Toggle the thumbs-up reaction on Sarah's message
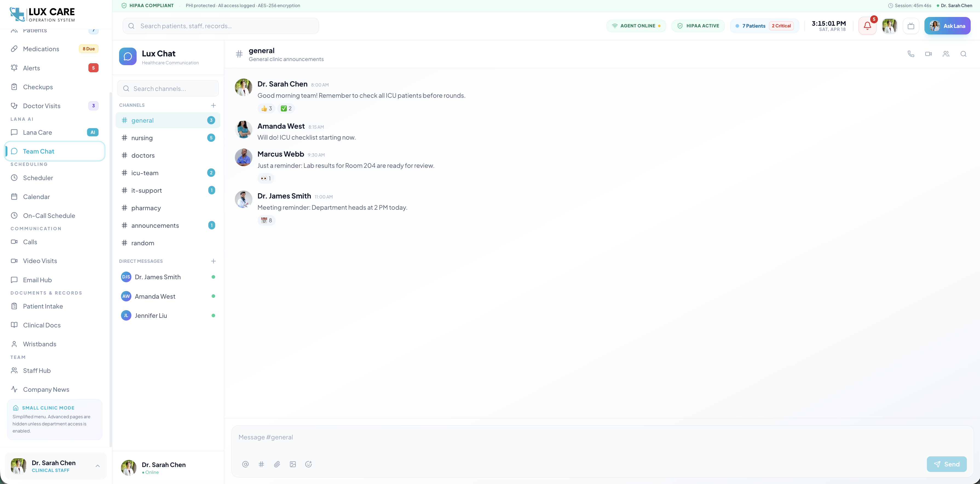The height and width of the screenshot is (484, 980). [x=266, y=108]
